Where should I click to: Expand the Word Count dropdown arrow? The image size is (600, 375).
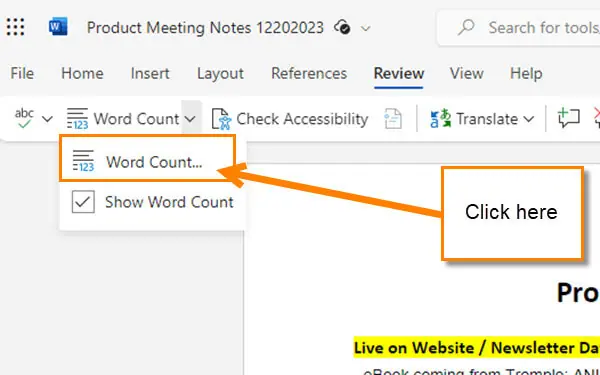pos(190,119)
